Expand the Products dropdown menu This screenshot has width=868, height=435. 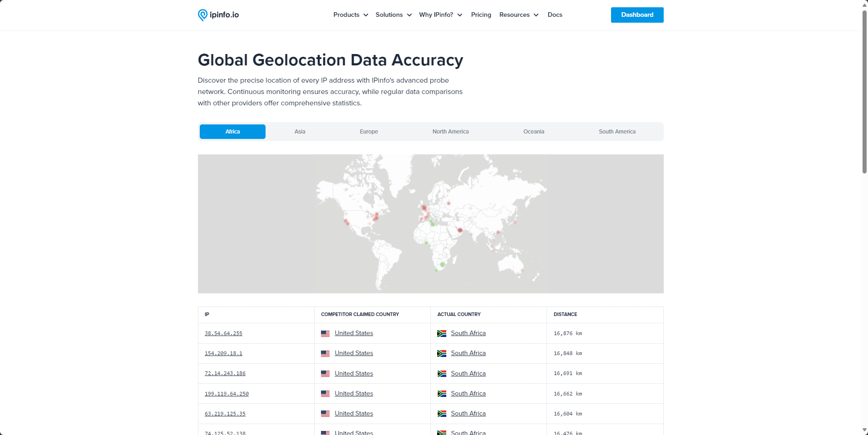tap(350, 15)
